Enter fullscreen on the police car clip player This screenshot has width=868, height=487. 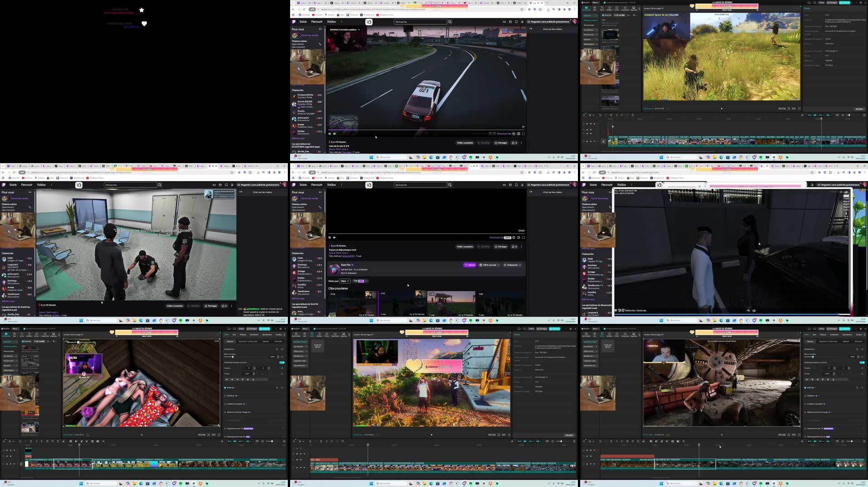coord(524,134)
